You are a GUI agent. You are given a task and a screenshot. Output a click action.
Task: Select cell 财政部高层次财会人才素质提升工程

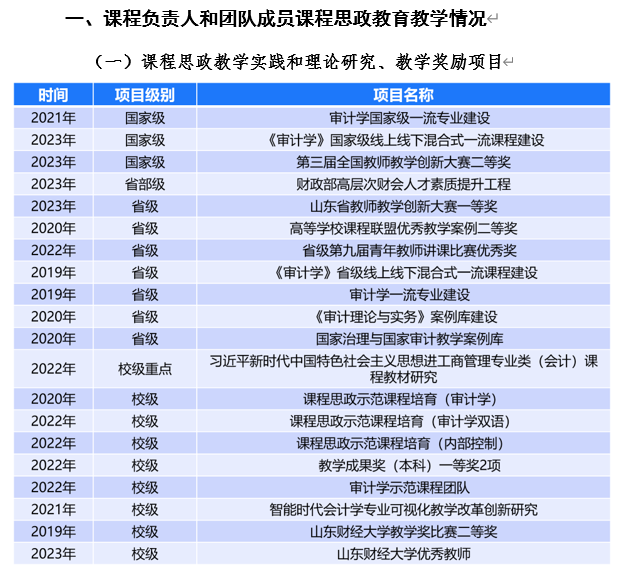[403, 184]
